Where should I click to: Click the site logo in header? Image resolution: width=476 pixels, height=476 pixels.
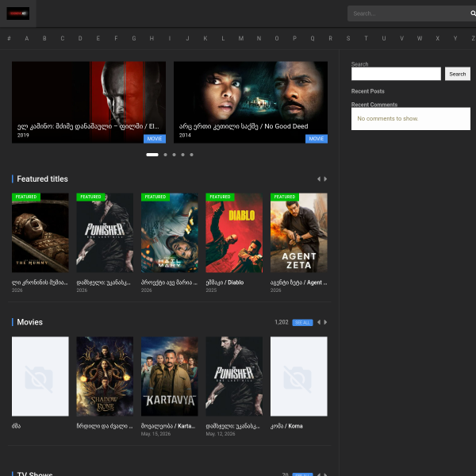pos(18,13)
